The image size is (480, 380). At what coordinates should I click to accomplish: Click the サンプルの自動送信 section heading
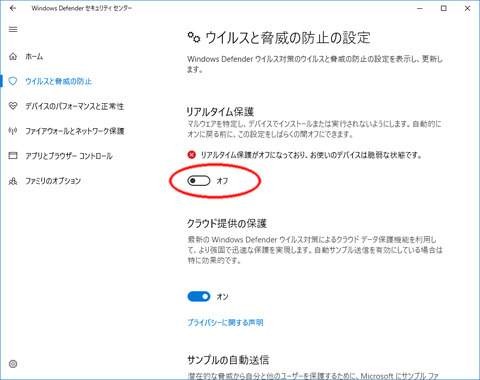pyautogui.click(x=228, y=359)
